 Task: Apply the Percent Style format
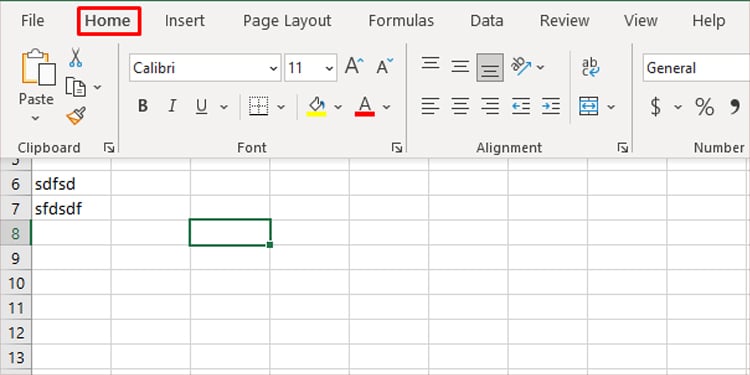tap(704, 106)
